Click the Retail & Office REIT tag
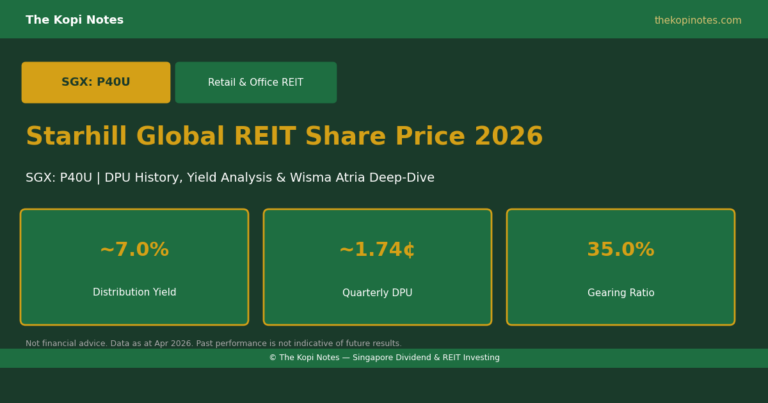 (x=256, y=82)
